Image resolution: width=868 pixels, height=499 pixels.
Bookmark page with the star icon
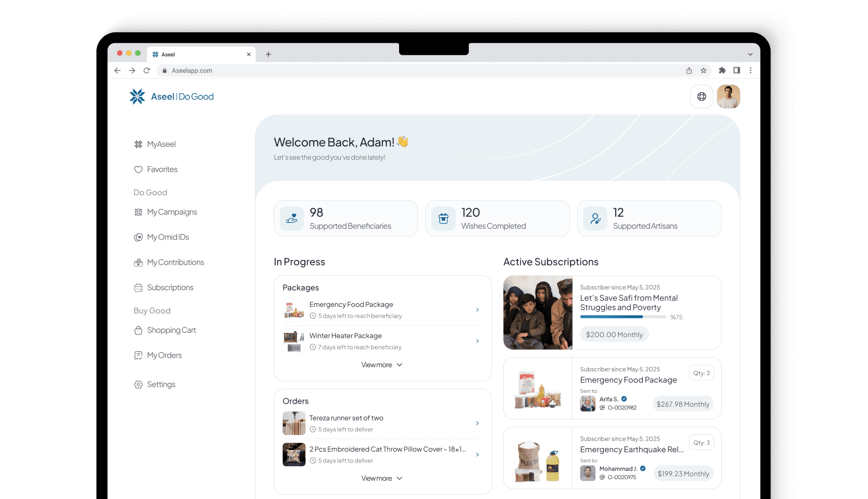[703, 70]
